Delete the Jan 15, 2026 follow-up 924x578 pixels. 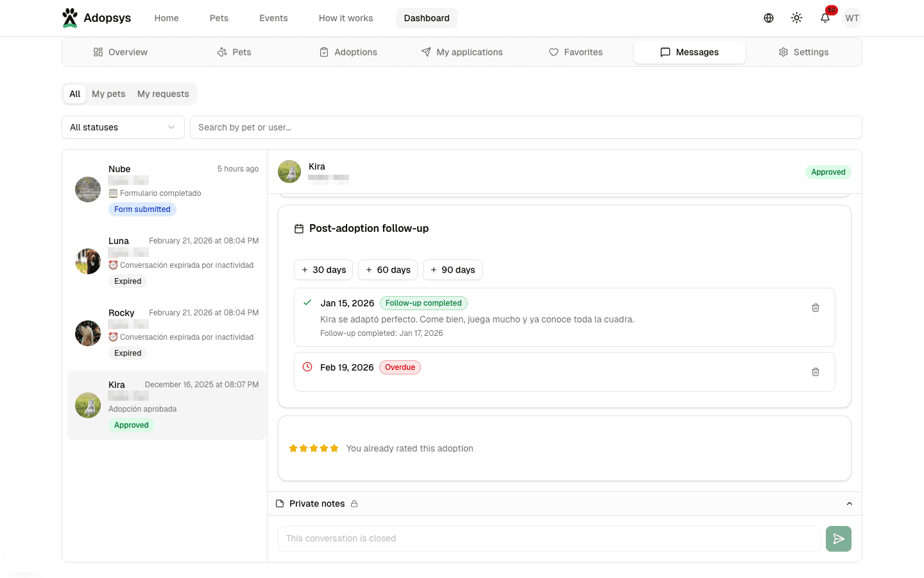click(815, 308)
